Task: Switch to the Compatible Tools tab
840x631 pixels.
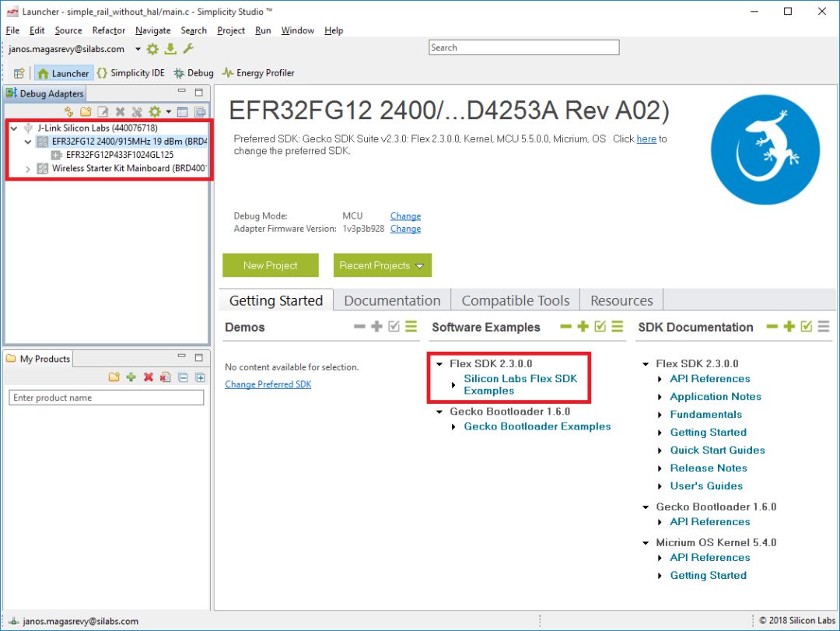Action: coord(516,301)
